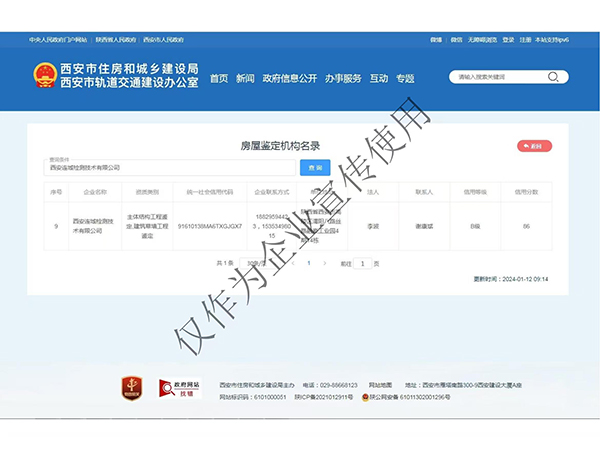Open 微信 link in top bar
600x450 pixels.
click(x=456, y=39)
